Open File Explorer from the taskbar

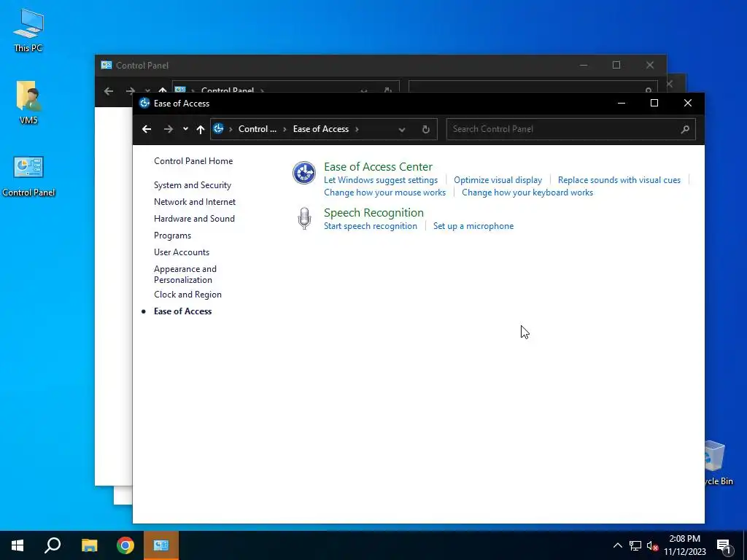point(89,545)
